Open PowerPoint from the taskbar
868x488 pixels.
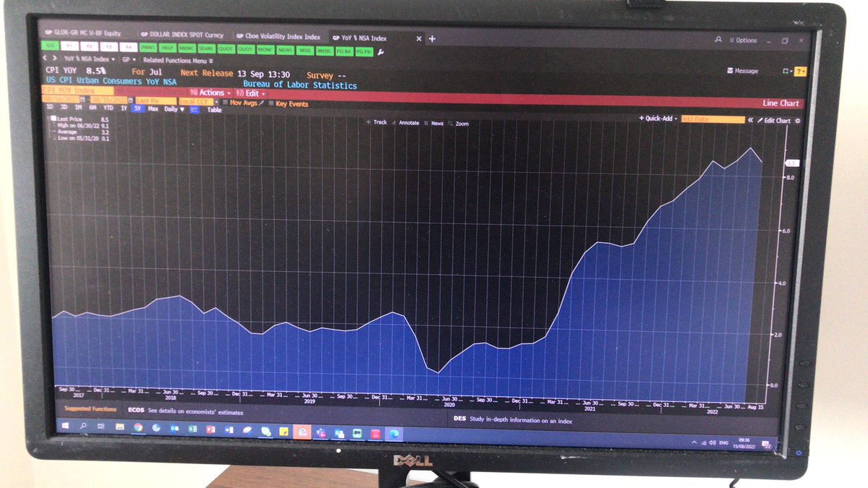pyautogui.click(x=210, y=429)
